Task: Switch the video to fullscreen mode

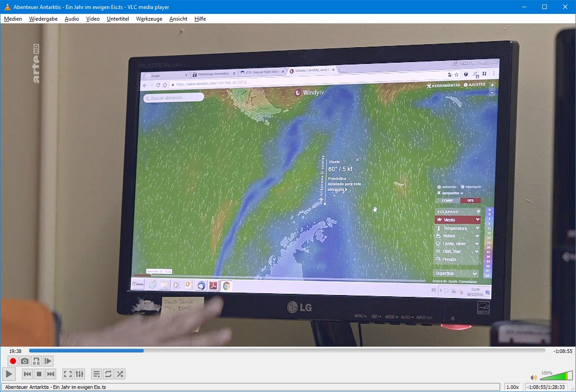Action: point(67,374)
